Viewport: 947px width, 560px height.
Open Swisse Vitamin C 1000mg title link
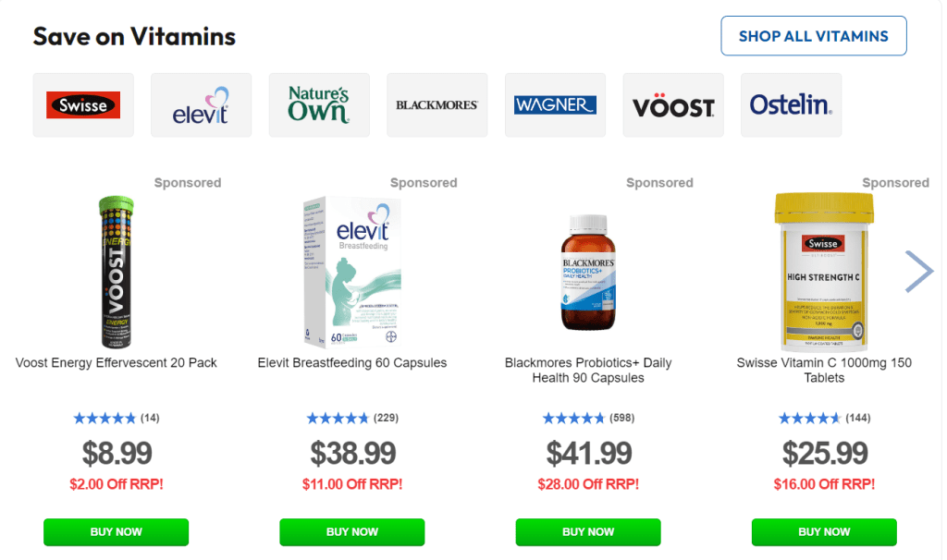824,370
